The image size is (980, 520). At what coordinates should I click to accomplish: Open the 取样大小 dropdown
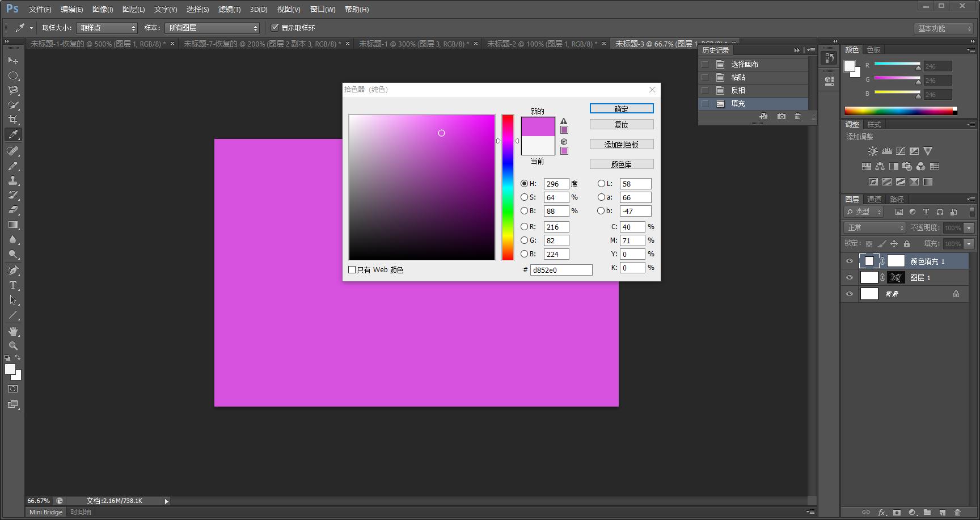[x=107, y=28]
